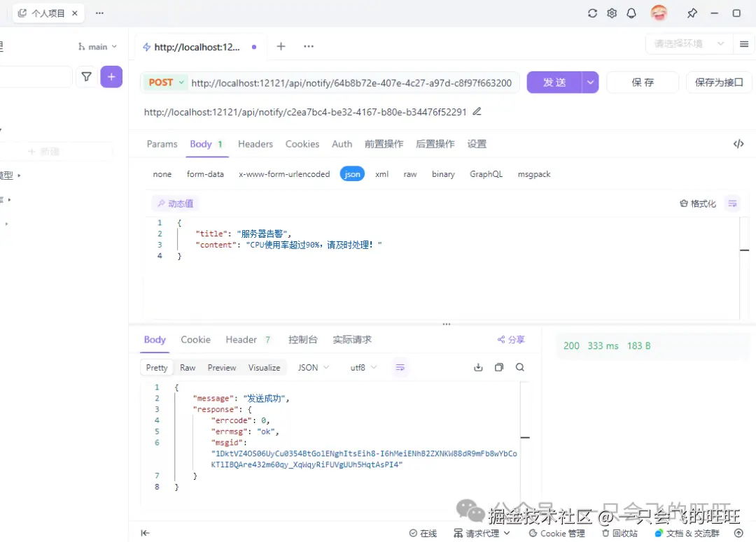This screenshot has height=542, width=756.
Task: Search within the response body
Action: point(519,368)
